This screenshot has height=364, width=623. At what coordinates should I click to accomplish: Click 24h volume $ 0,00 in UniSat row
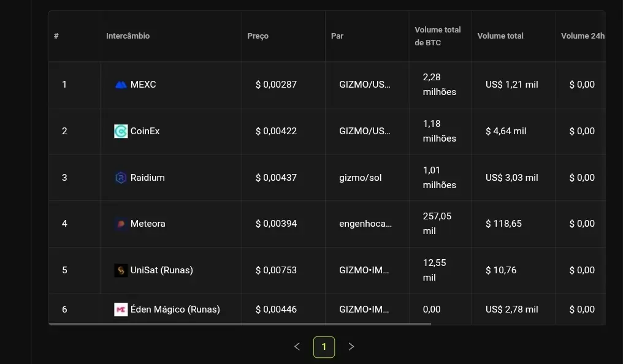pos(582,270)
